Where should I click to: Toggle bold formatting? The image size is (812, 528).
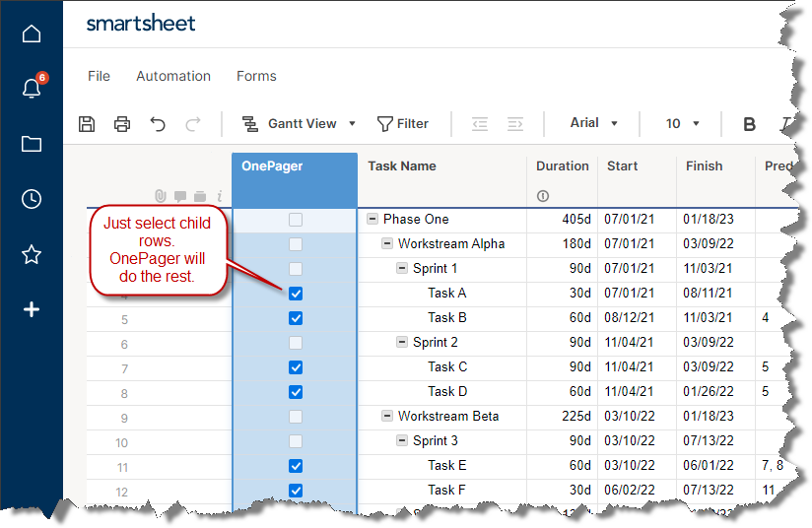pos(749,124)
